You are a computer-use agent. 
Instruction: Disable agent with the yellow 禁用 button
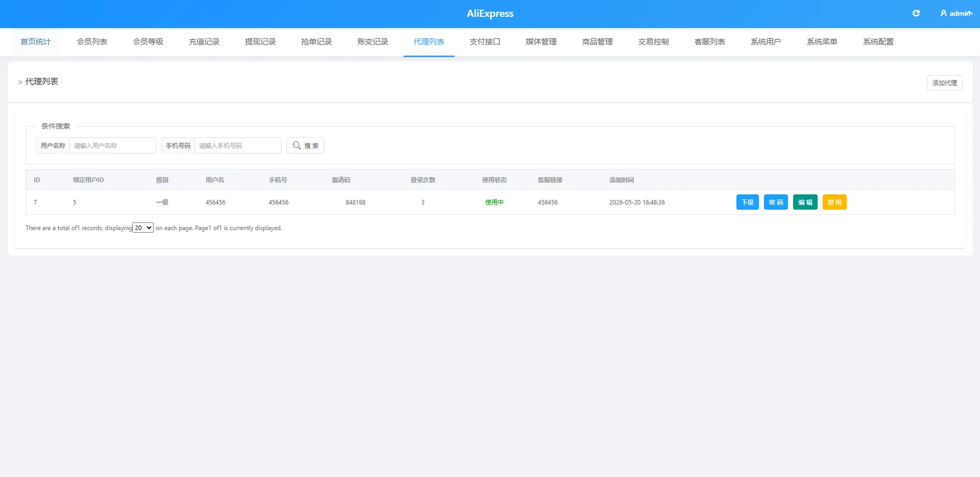coord(835,202)
